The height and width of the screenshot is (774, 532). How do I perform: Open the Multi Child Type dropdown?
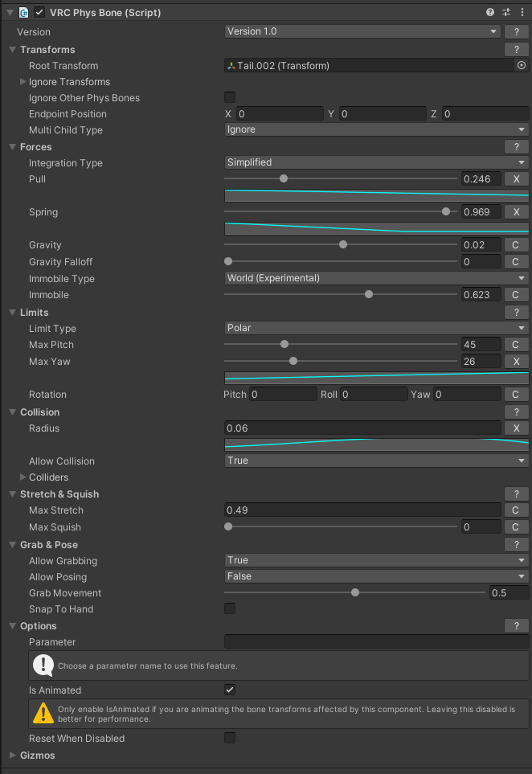[376, 130]
